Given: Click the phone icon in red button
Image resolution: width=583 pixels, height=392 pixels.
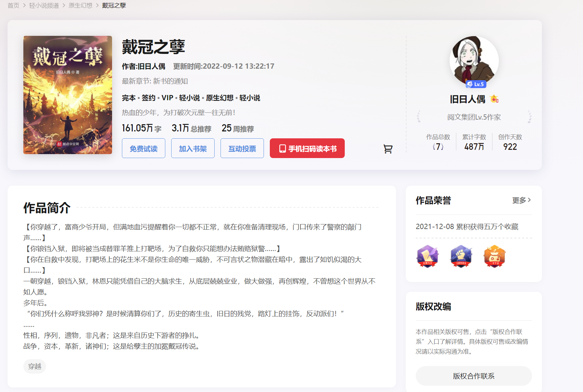Looking at the screenshot, I should pyautogui.click(x=282, y=149).
